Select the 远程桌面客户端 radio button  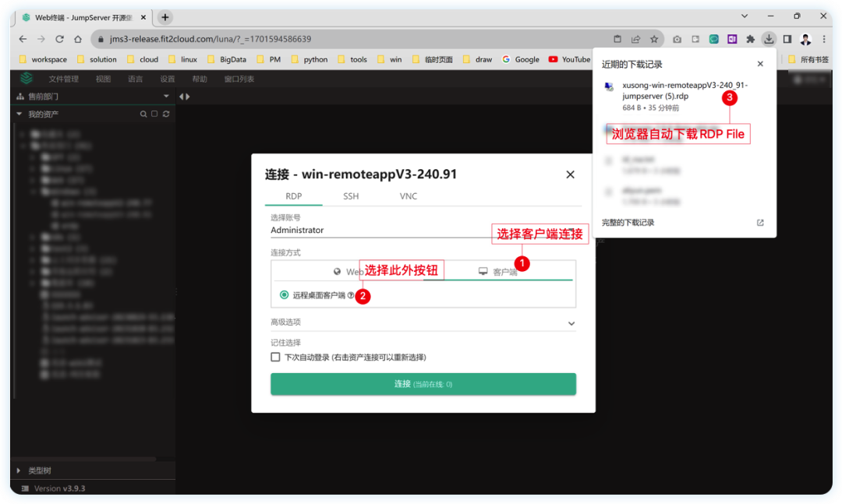pyautogui.click(x=283, y=295)
